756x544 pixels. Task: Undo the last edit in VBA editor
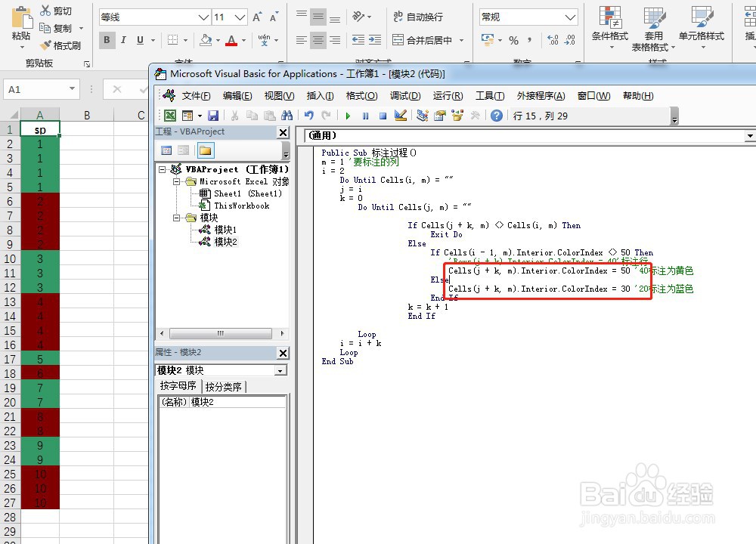tap(309, 116)
